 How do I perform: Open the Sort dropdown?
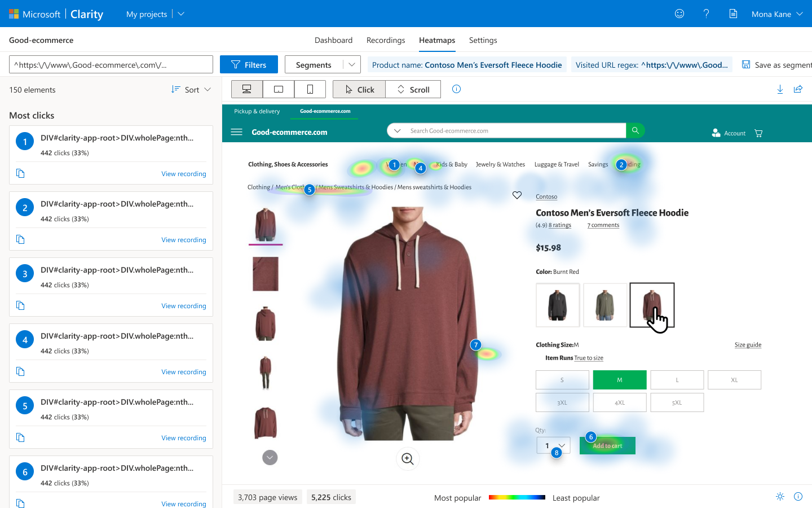[191, 90]
